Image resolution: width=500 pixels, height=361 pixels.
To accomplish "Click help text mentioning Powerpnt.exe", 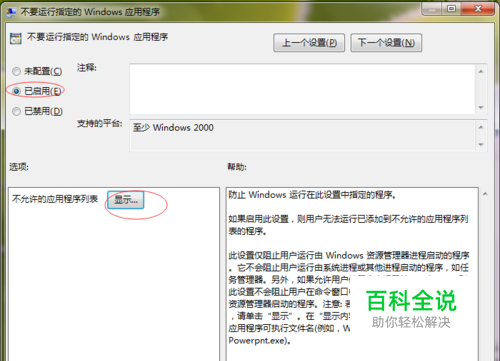I will coord(260,341).
